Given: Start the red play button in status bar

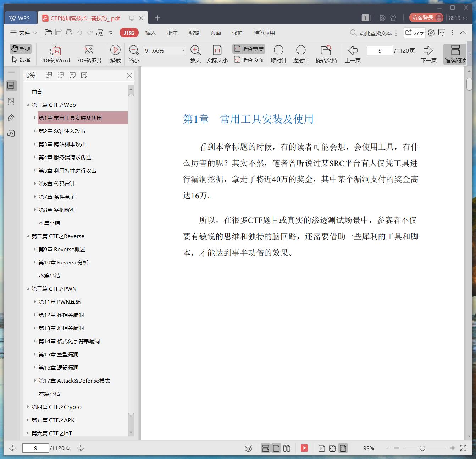Looking at the screenshot, I should [304, 448].
